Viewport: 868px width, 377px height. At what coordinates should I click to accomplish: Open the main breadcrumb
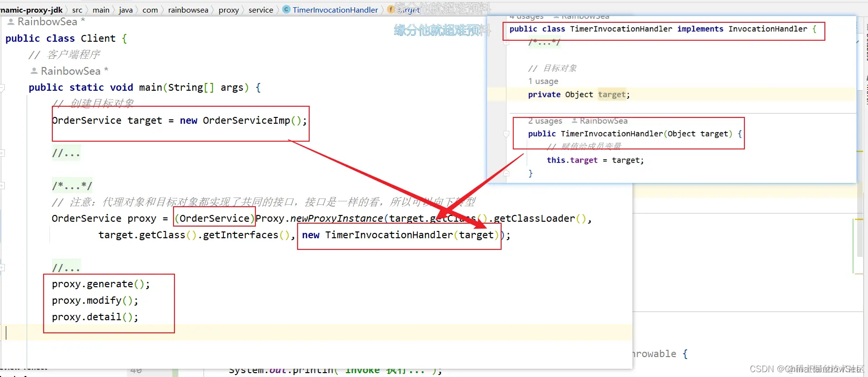(x=101, y=10)
